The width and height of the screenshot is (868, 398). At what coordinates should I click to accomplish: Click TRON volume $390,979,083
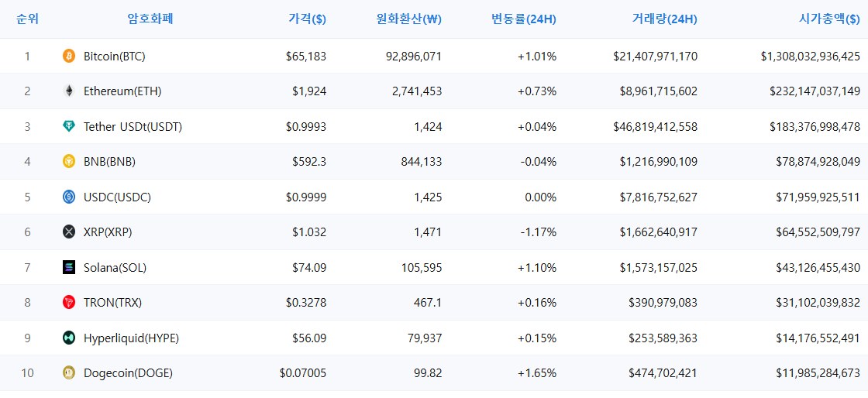(x=663, y=303)
